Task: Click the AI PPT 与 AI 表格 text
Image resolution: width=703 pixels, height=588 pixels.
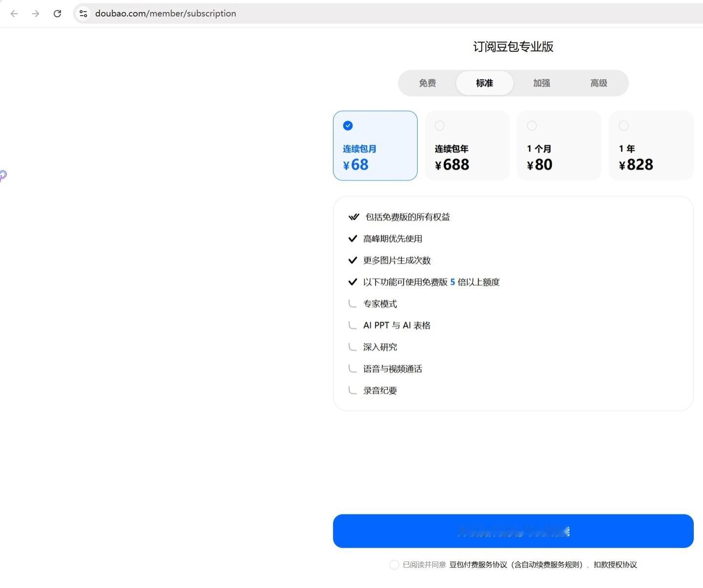Action: (x=397, y=325)
